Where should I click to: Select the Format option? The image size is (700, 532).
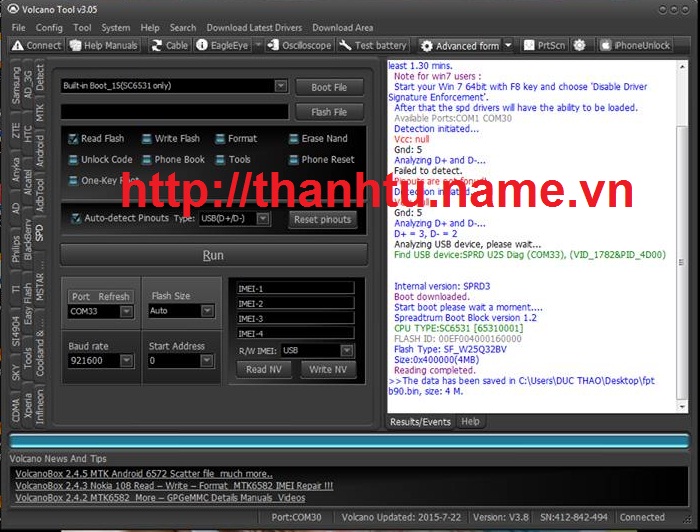[x=236, y=138]
